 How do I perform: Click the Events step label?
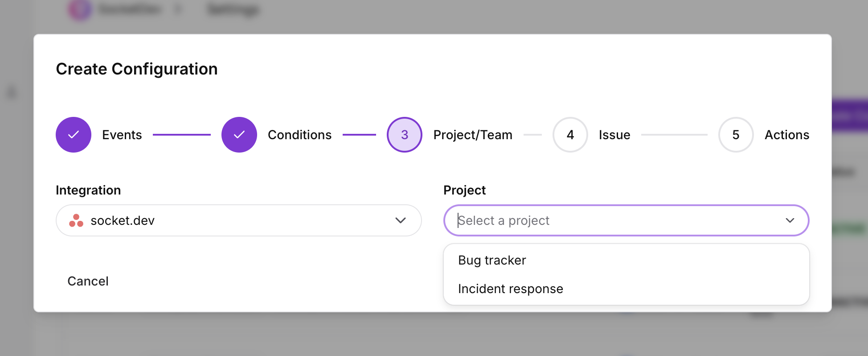click(122, 135)
